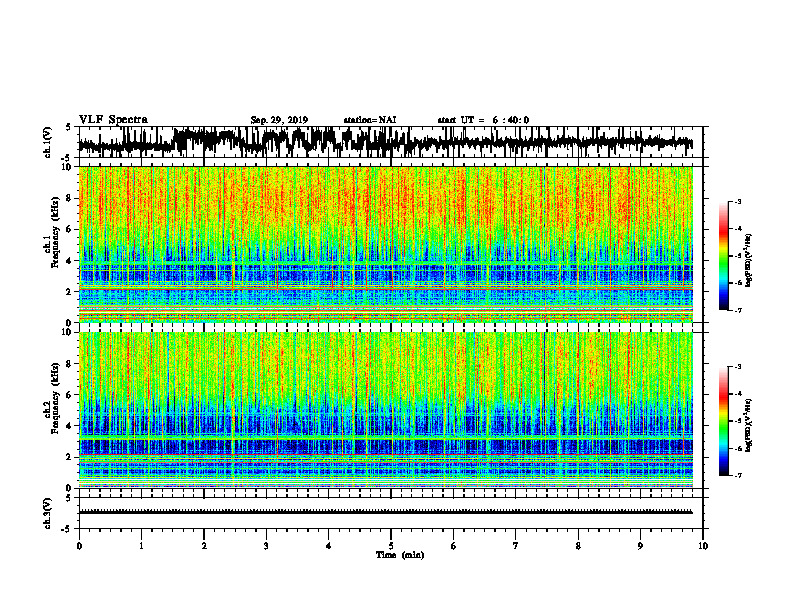Click the ch.3 flat voltage trace
Viewport: 792px width, 612px height.
[385, 512]
